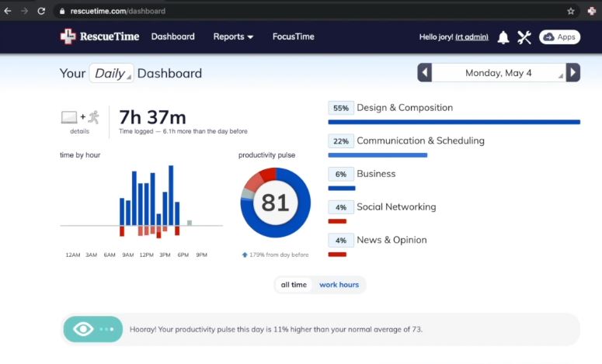The height and width of the screenshot is (364, 602).
Task: Click the Design & Composition category
Action: [405, 108]
